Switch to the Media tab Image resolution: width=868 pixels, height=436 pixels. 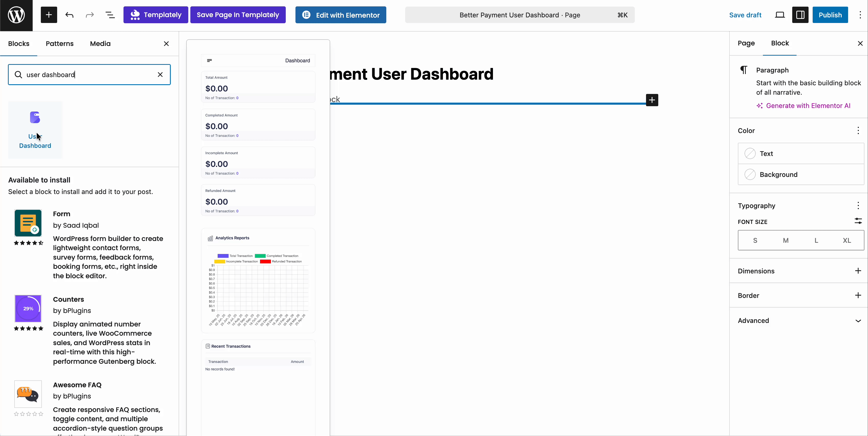(100, 43)
